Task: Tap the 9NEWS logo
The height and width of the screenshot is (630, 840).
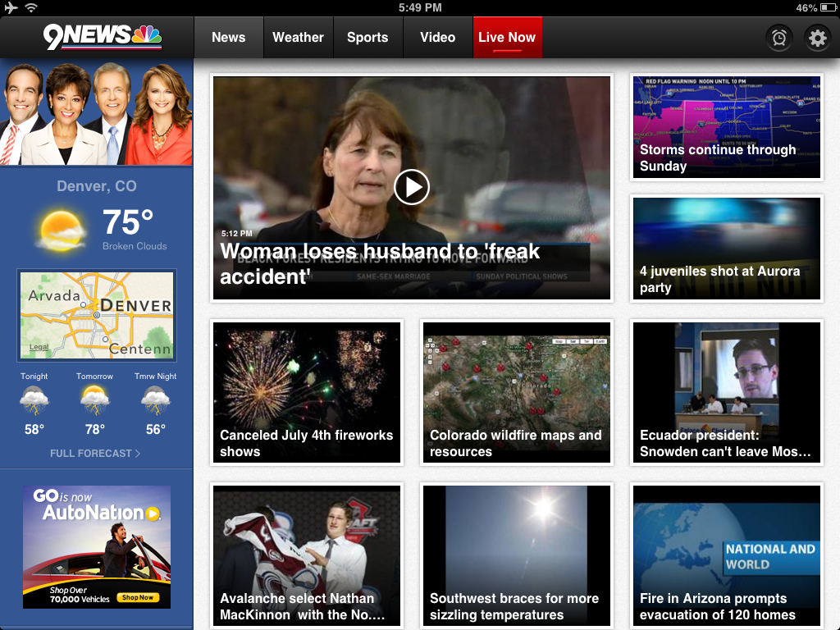Action: pos(103,36)
